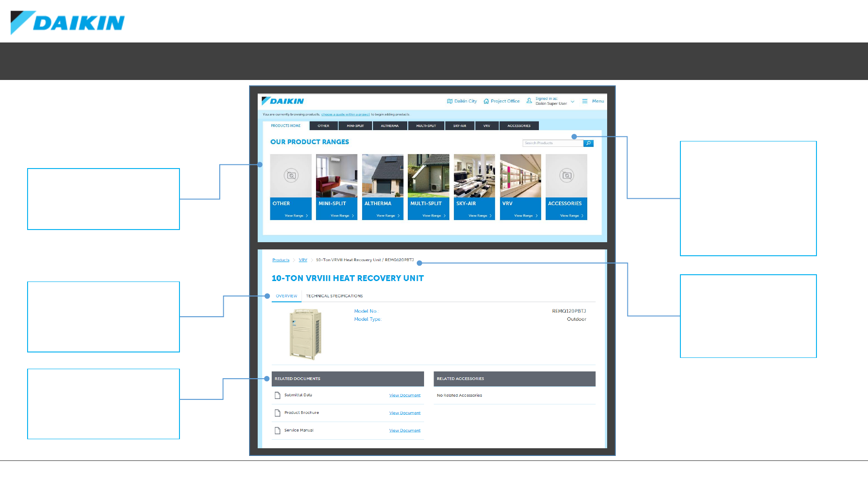Screen dimensions: 868x488
Task: Click in the Search Products field
Action: (552, 143)
